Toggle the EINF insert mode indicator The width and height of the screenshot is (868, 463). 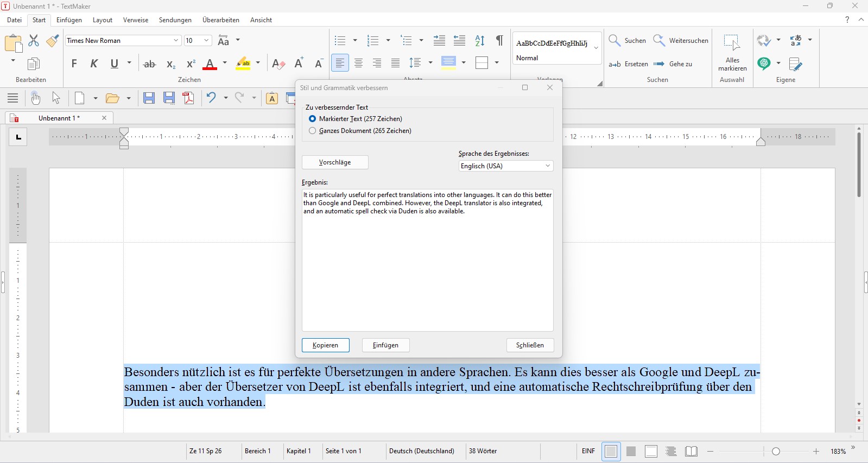pos(588,451)
